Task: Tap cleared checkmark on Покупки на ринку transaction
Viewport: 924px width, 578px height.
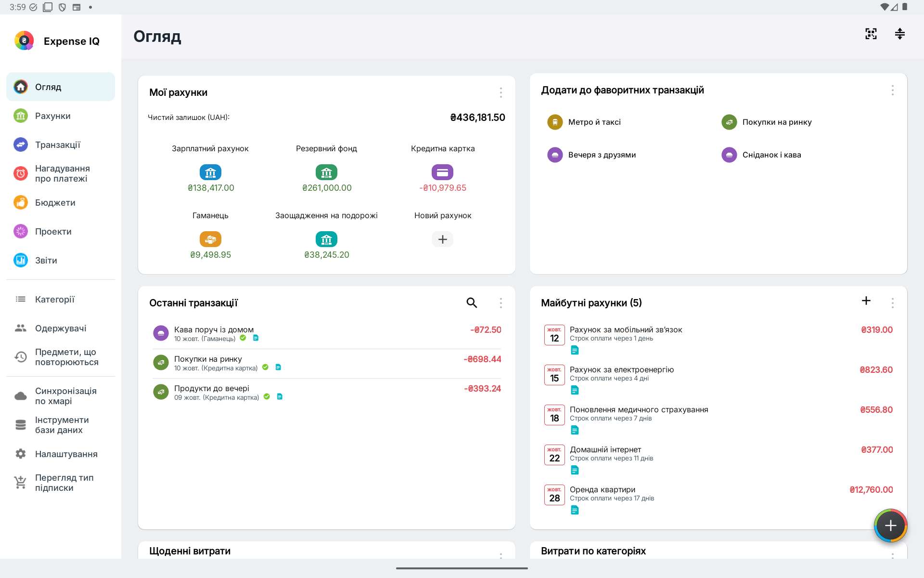Action: tap(265, 367)
